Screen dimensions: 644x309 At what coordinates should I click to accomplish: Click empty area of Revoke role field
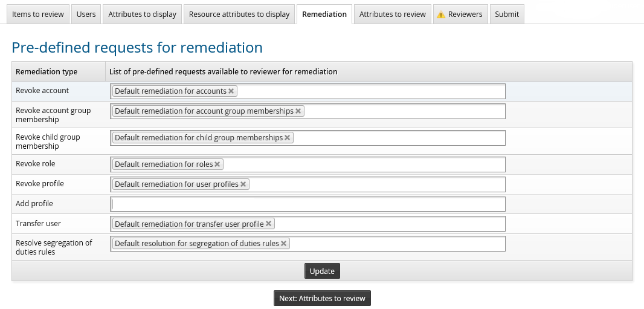point(362,164)
